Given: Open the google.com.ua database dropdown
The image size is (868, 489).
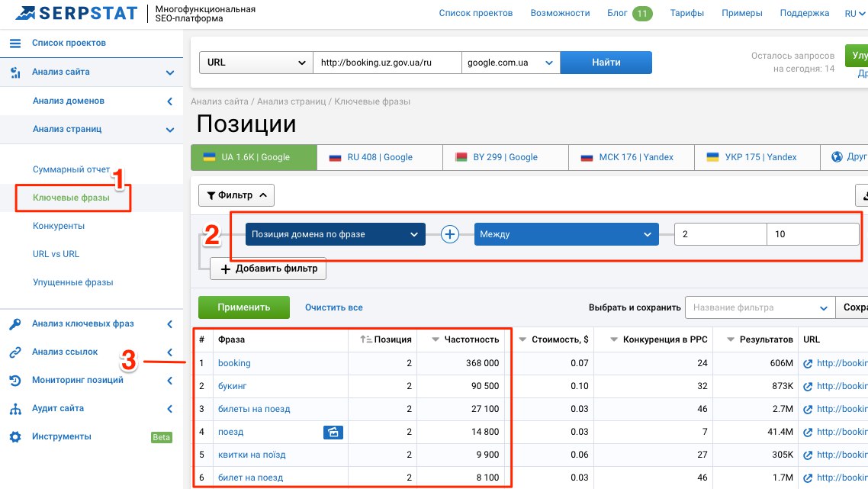Looking at the screenshot, I should pos(510,63).
